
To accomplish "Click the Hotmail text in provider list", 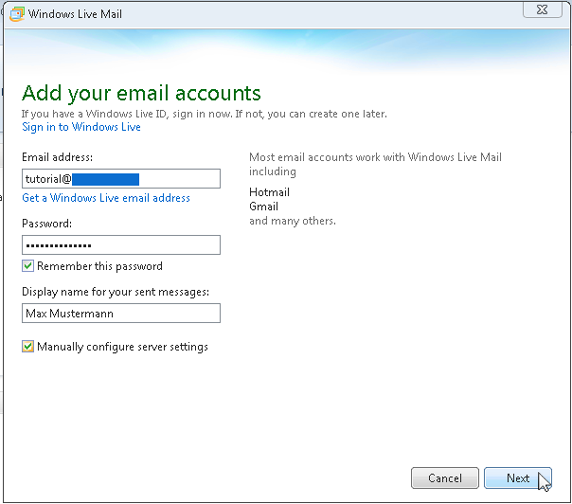I will (x=269, y=192).
